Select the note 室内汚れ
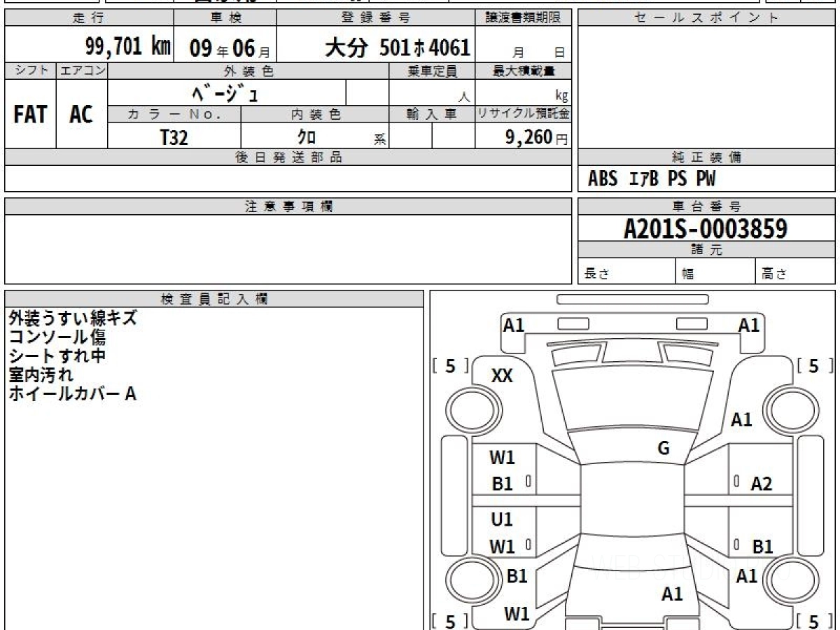The width and height of the screenshot is (840, 630). click(x=41, y=375)
